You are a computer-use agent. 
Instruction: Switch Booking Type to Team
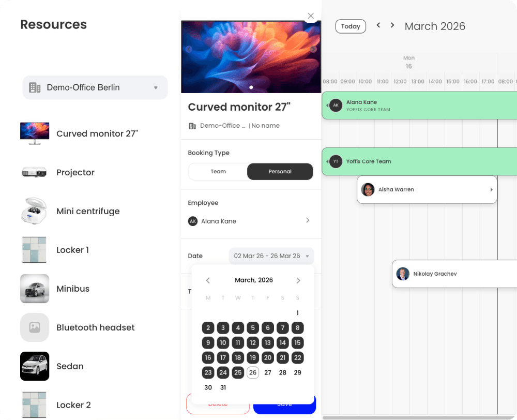pos(218,171)
